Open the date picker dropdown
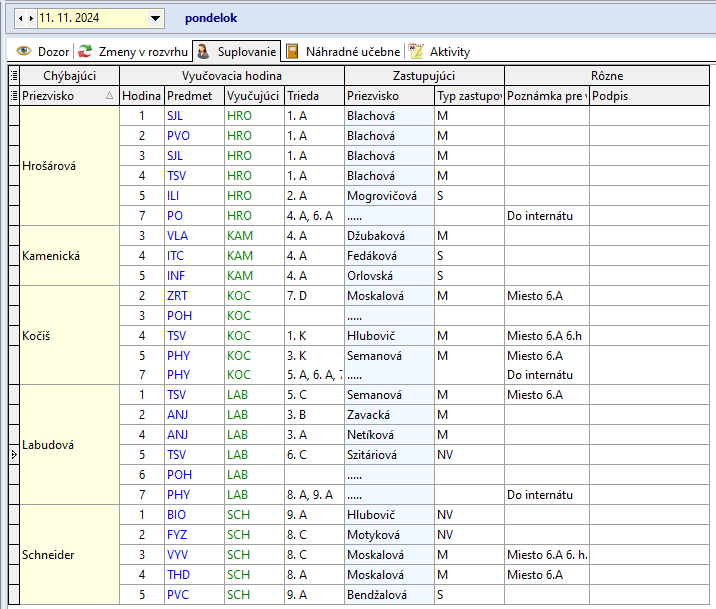 tap(155, 18)
